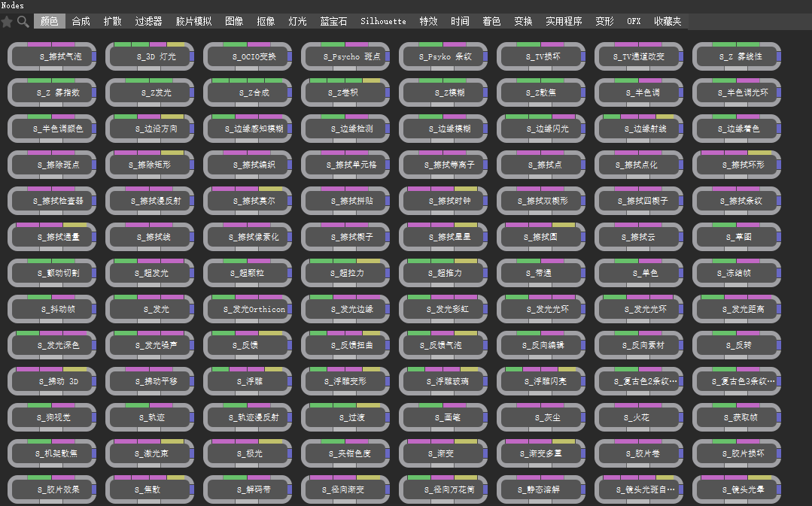Click the S_Z合成 node
Image resolution: width=812 pixels, height=506 pixels.
pos(248,92)
